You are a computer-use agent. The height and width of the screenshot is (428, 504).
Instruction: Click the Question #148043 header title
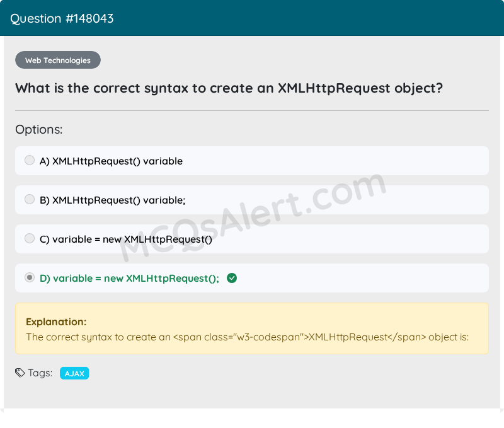click(62, 19)
